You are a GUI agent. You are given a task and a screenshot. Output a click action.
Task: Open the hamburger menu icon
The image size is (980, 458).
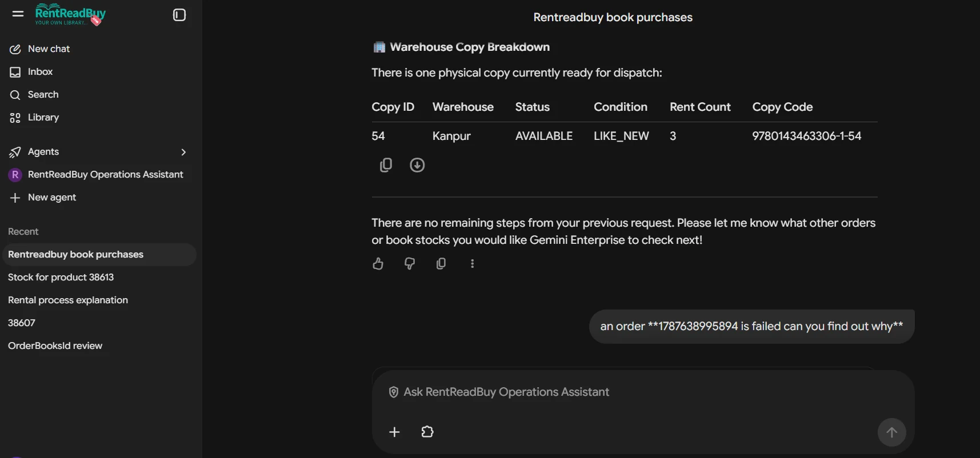pyautogui.click(x=18, y=14)
